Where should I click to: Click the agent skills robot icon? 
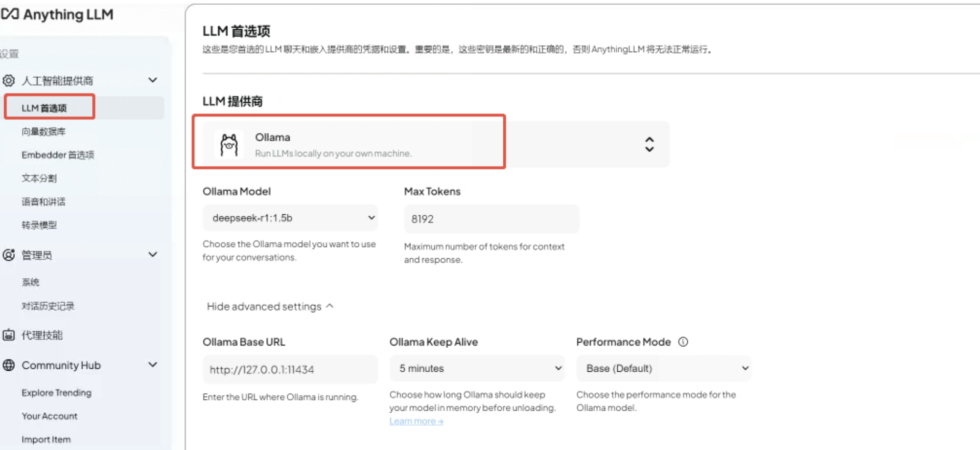click(x=9, y=335)
